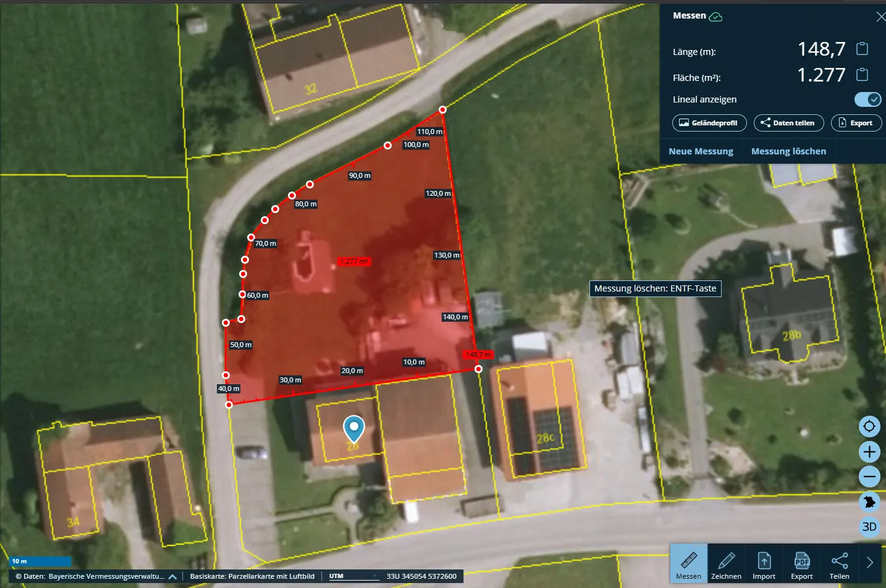The image size is (886, 588).
Task: Copy the length value to clipboard
Action: [863, 49]
